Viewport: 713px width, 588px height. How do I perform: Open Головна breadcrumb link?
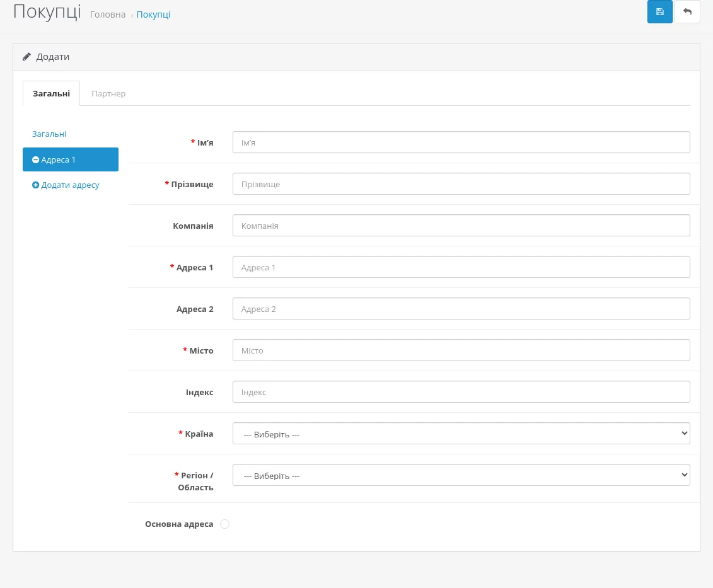[x=108, y=14]
